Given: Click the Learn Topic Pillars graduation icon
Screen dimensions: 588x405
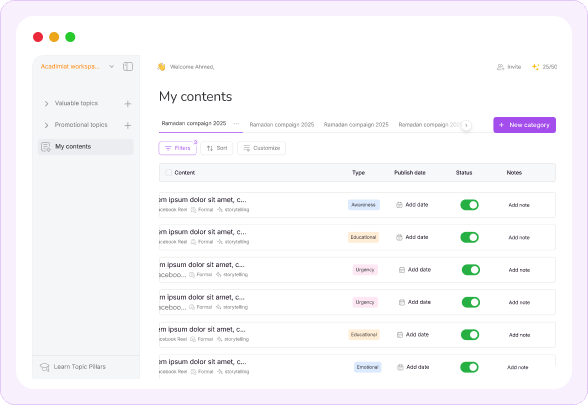Looking at the screenshot, I should pyautogui.click(x=45, y=367).
